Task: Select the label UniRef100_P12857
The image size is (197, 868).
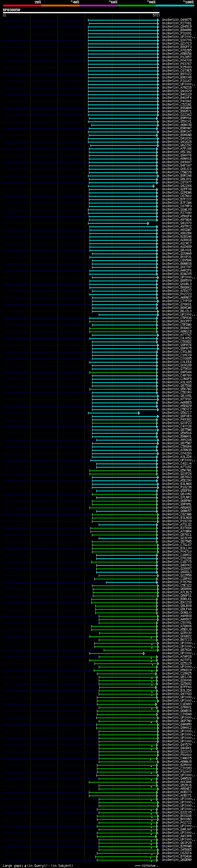Action: 176,57
